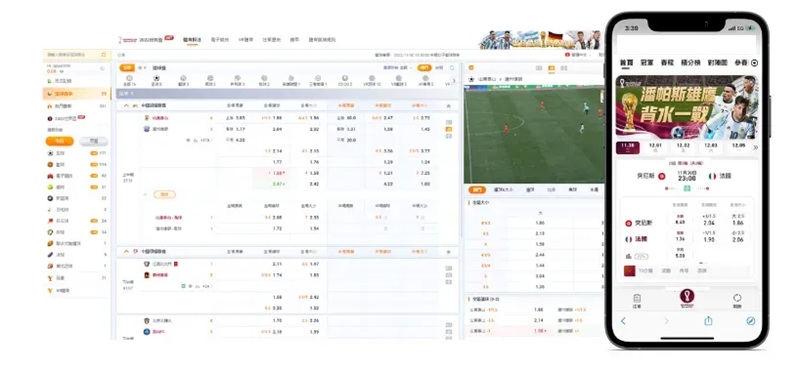800x370 pixels.
Task: Click the record circle icon beside phone tabs
Action: click(755, 63)
